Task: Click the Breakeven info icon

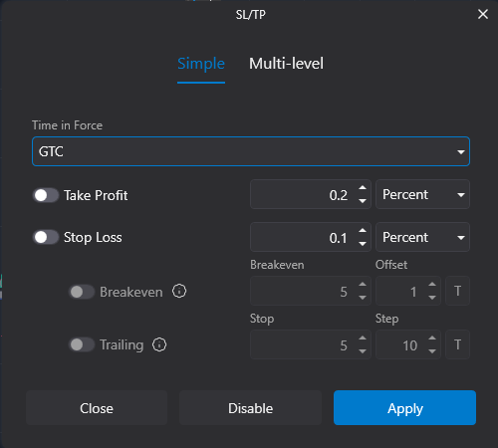Action: pos(179,291)
